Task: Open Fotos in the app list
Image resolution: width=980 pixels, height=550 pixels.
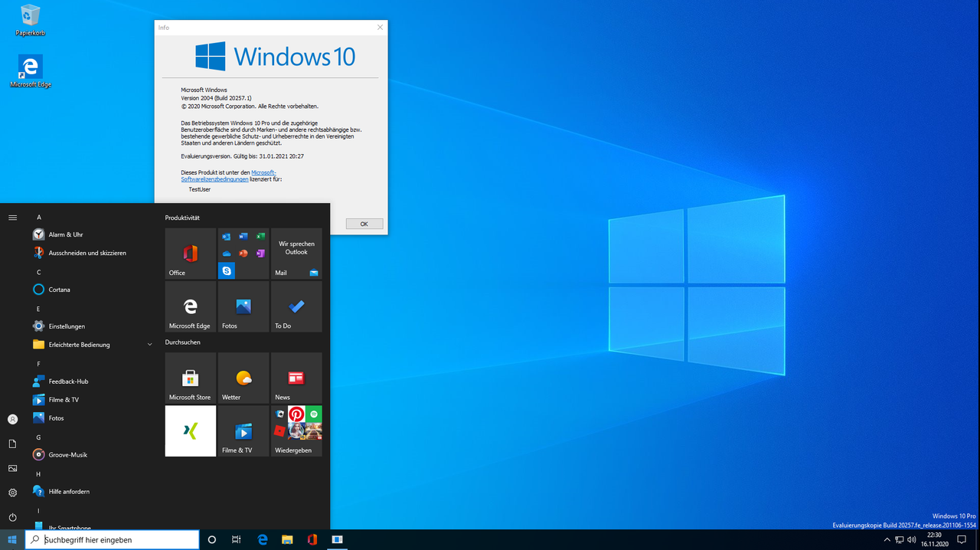Action: click(x=93, y=418)
